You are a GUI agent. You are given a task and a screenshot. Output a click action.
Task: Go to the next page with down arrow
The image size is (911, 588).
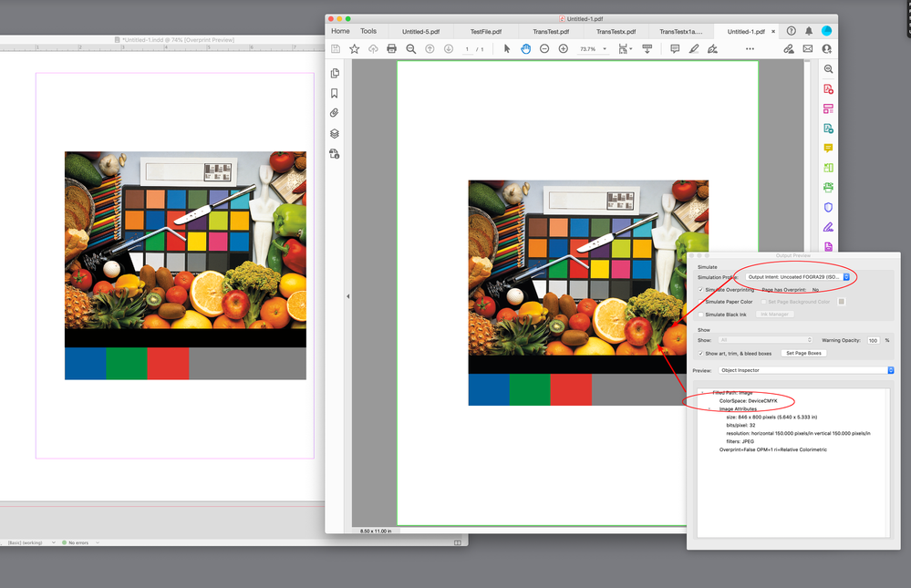[449, 49]
